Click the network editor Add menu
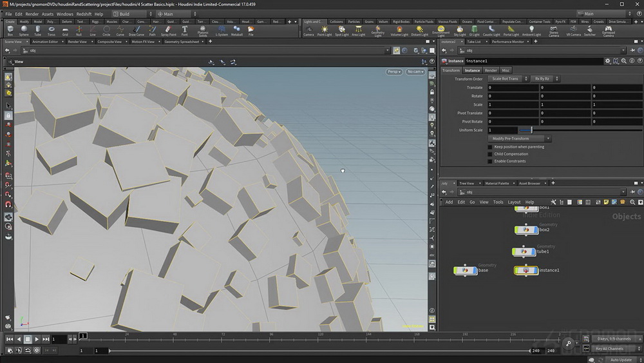 pos(449,202)
